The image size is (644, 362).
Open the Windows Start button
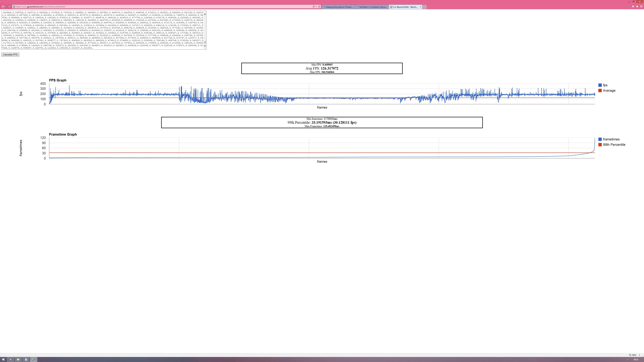click(3, 359)
